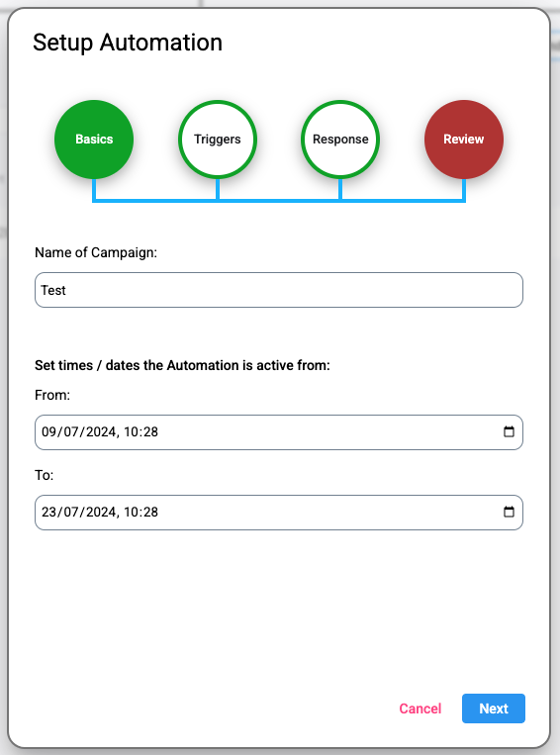Open the From field calendar picker icon
560x755 pixels.
click(x=509, y=431)
